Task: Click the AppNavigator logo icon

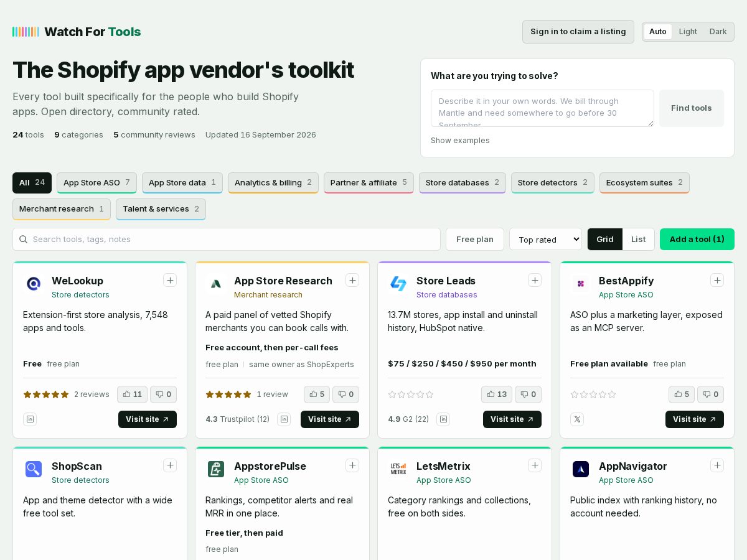Action: click(x=581, y=469)
